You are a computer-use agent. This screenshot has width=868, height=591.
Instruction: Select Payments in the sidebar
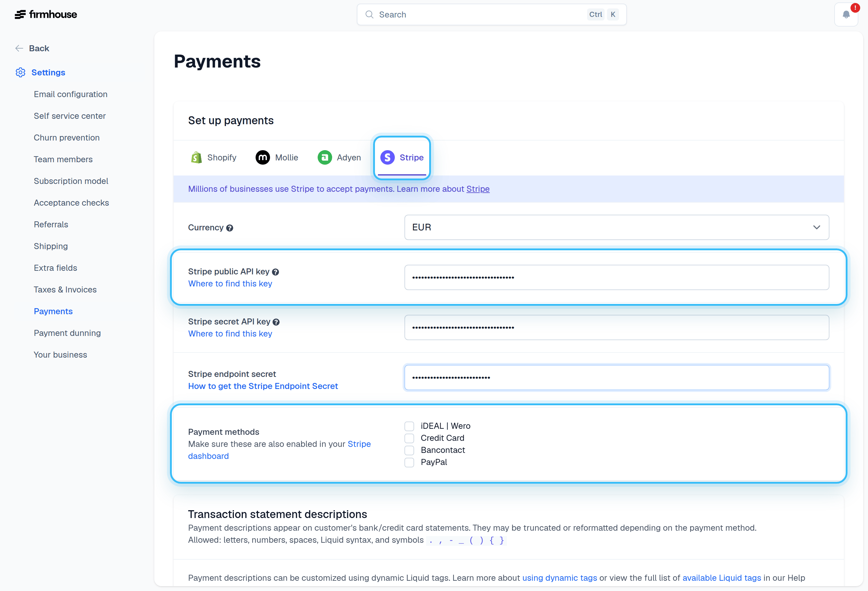[53, 311]
